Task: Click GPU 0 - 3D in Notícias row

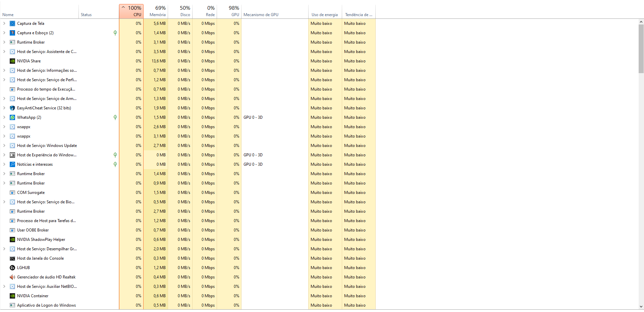Action: click(x=253, y=164)
